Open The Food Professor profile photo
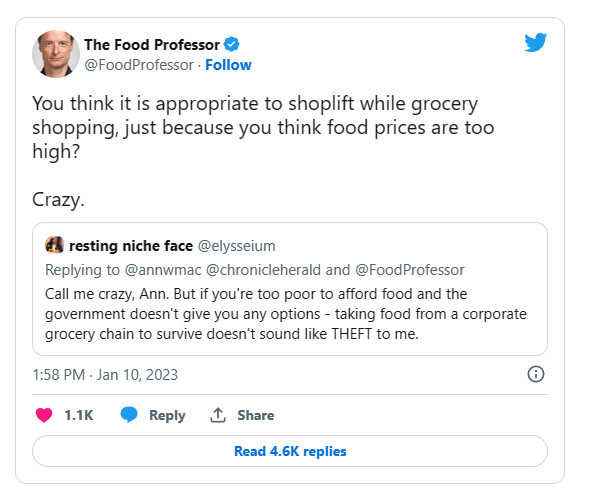Viewport: 595px width, 499px height. 56,54
